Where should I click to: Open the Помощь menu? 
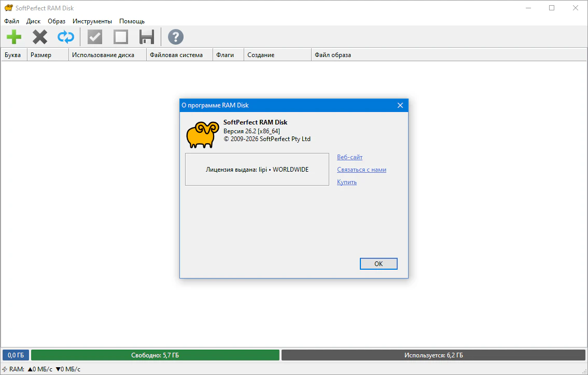pos(132,21)
